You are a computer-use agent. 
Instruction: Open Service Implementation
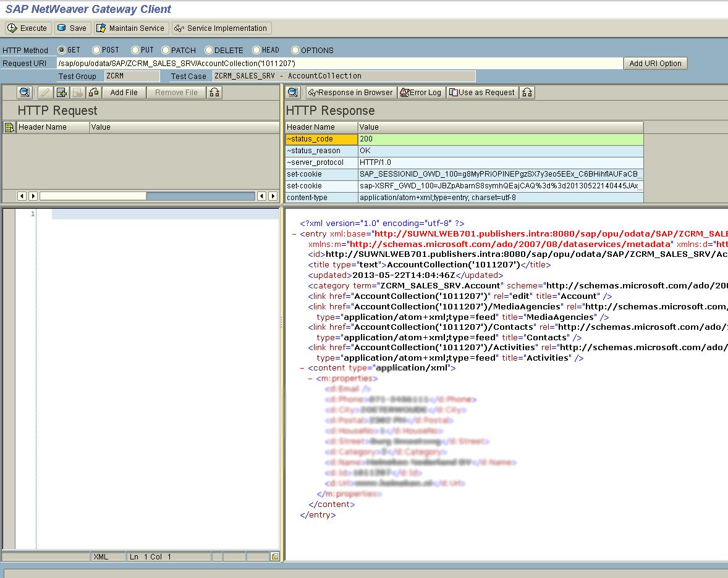tap(221, 28)
